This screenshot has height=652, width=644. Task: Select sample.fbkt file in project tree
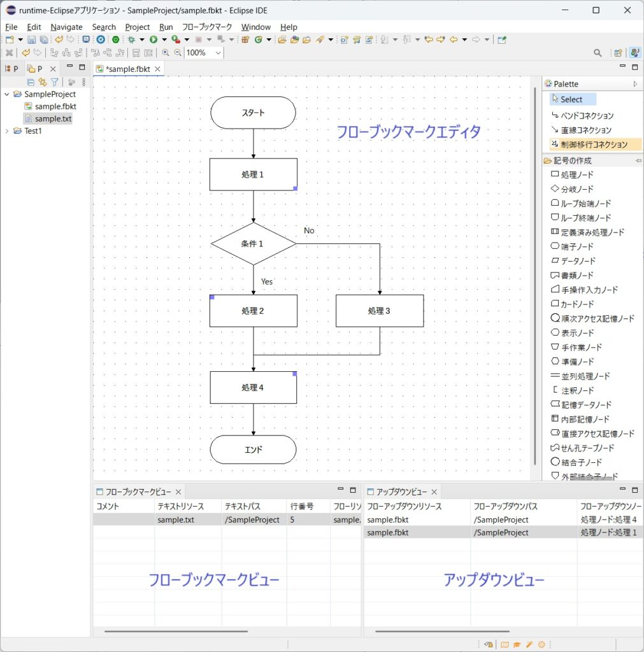pyautogui.click(x=55, y=106)
